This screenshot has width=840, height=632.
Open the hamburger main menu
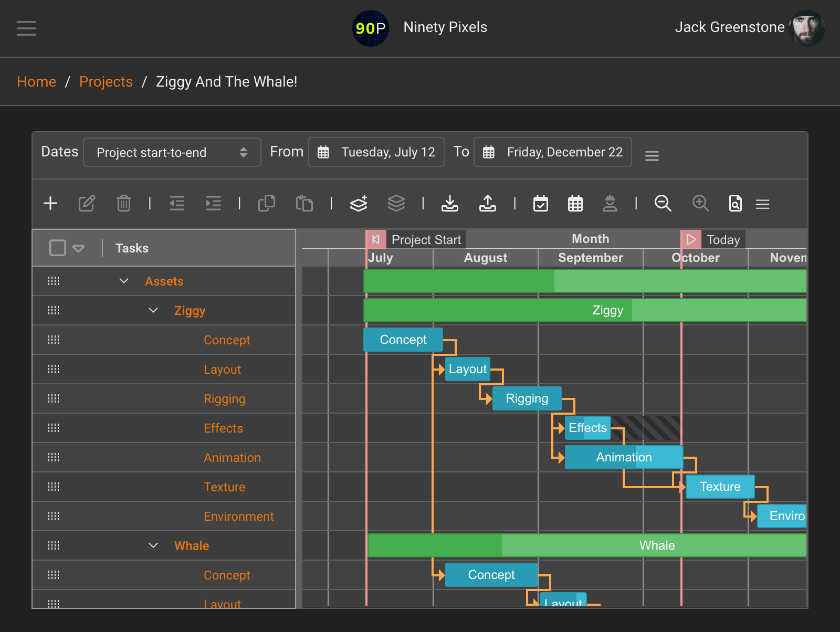(26, 28)
